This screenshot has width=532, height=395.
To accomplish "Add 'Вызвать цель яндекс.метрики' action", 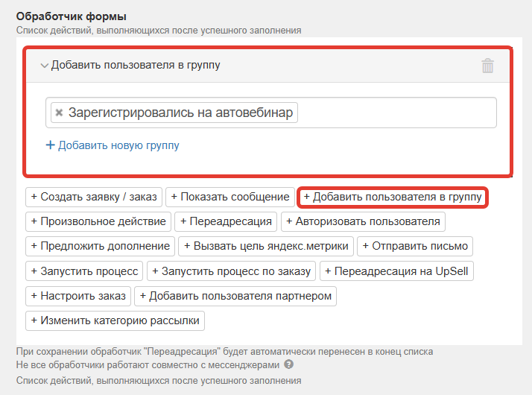I will pyautogui.click(x=266, y=246).
